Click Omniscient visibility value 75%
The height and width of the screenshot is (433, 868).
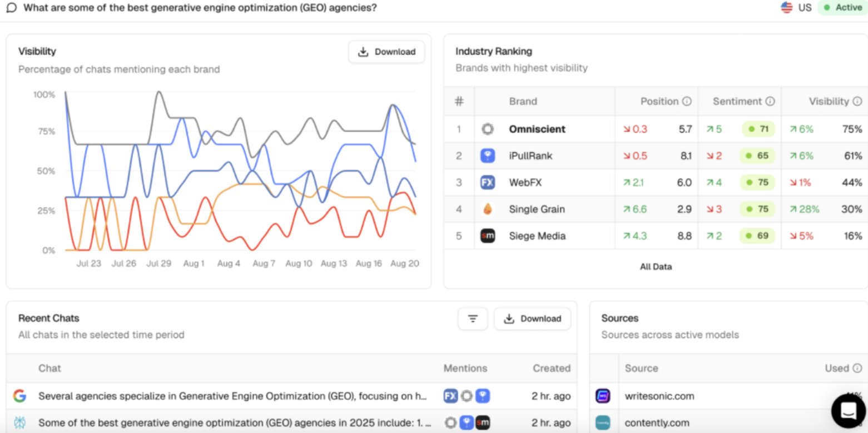852,129
